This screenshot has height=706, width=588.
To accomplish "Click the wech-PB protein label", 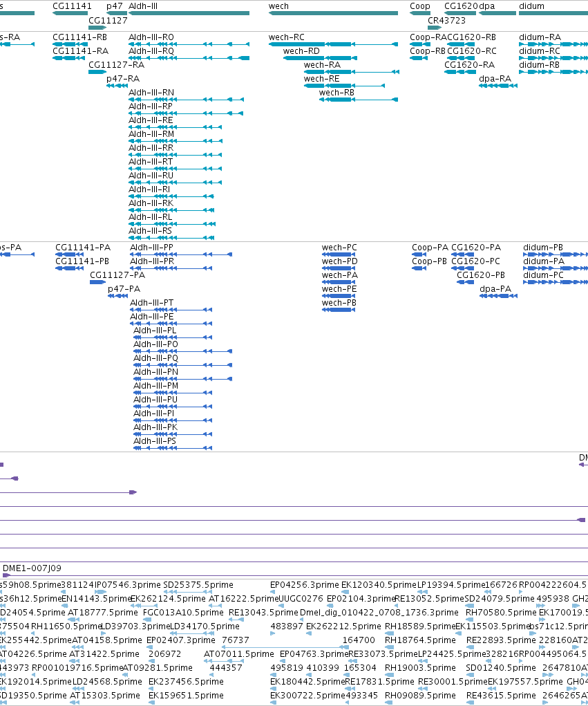I will (339, 303).
